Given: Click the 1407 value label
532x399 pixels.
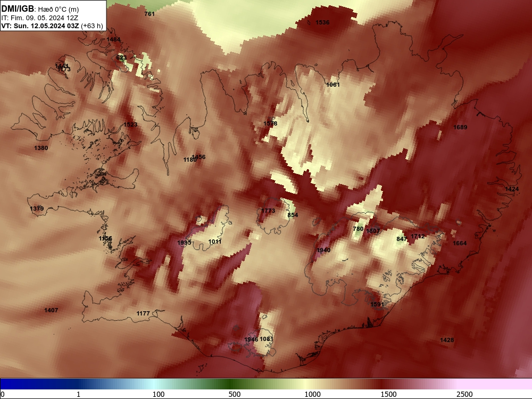Looking at the screenshot, I should (51, 310).
